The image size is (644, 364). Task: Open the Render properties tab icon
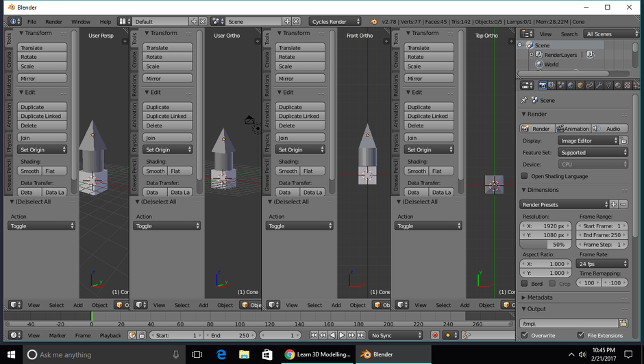tap(543, 86)
